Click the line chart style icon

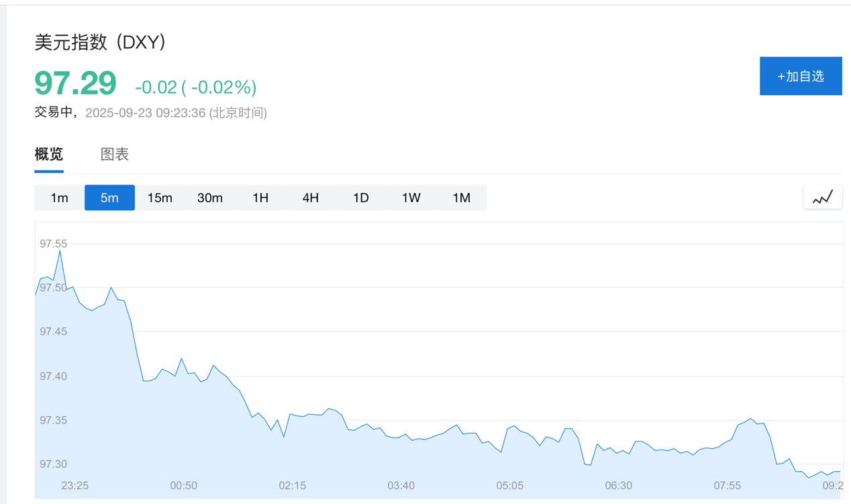pyautogui.click(x=822, y=197)
